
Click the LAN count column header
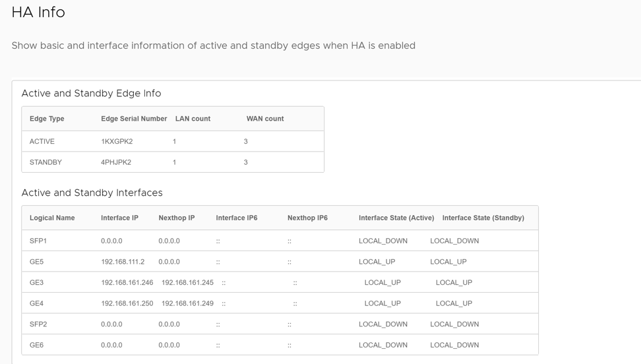193,119
